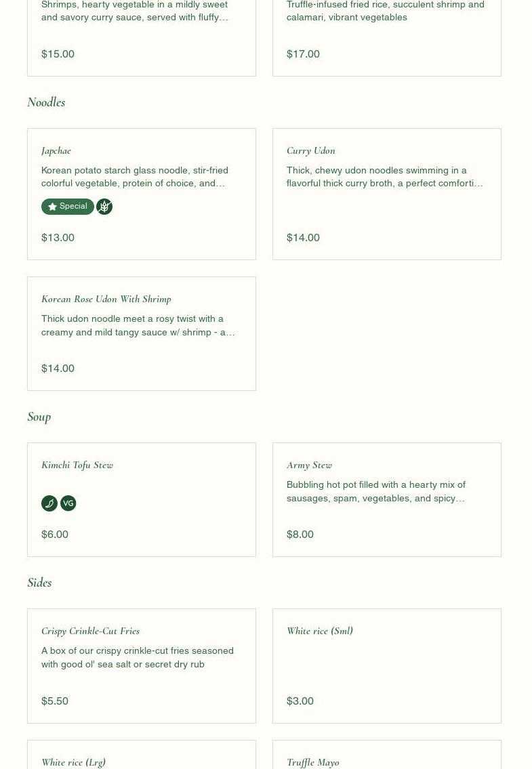The height and width of the screenshot is (769, 532).
Task: Open the Japchae menu item
Action: pos(56,150)
